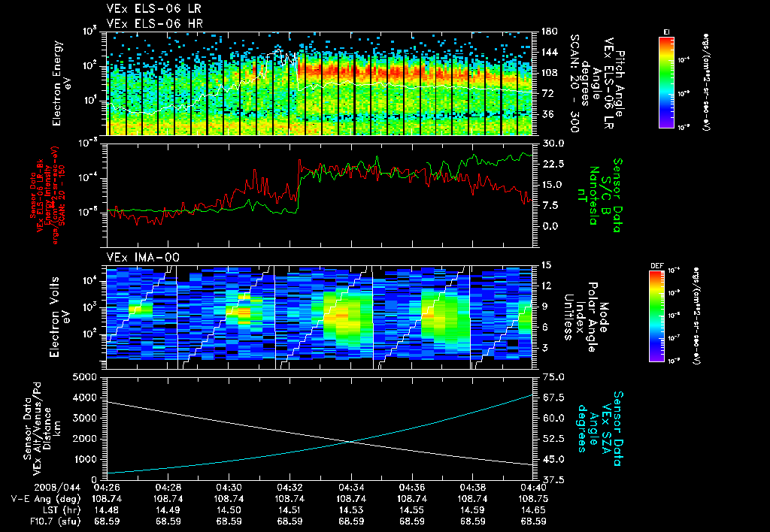Select the 'VEx ELS-06 HR' title text
770x532 pixels.
click(x=154, y=23)
